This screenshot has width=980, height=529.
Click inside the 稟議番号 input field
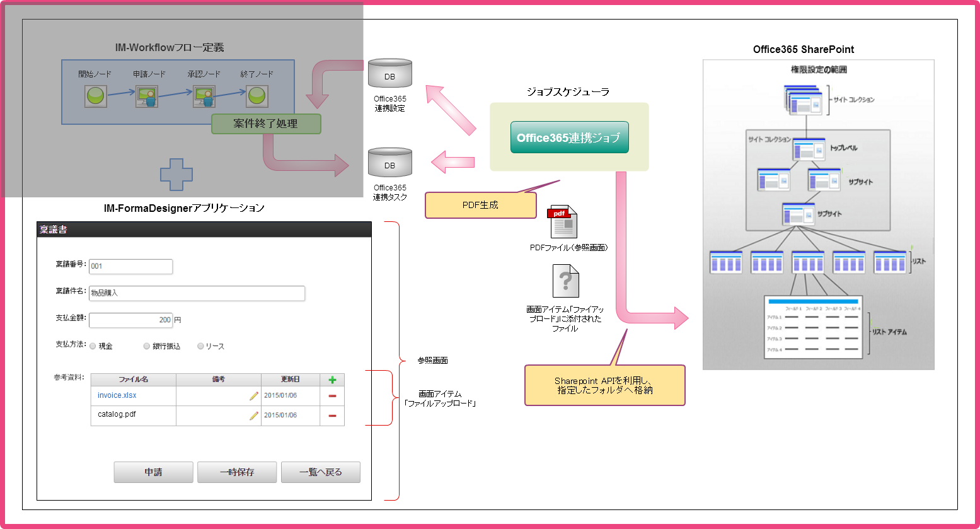130,267
